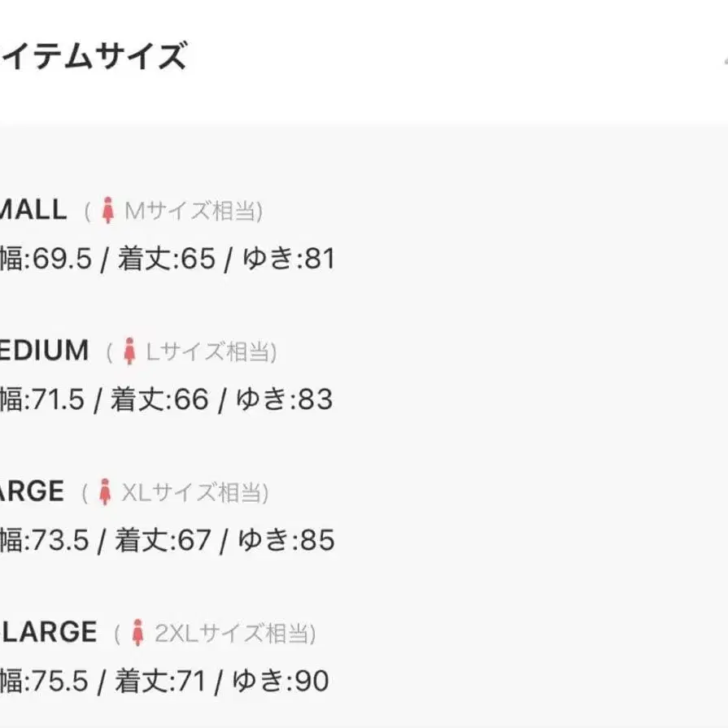This screenshot has height=728, width=728.
Task: Select the SMALL size heading
Action: tap(33, 210)
